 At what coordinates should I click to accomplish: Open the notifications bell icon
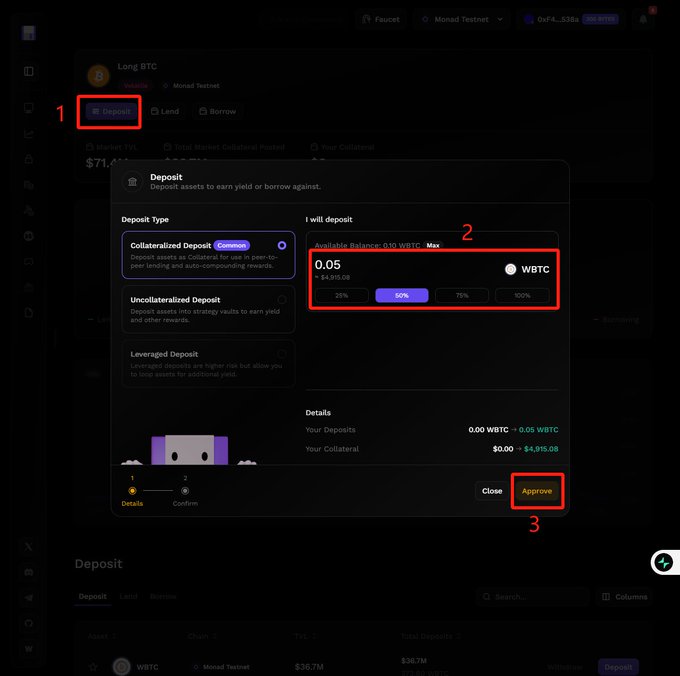(643, 19)
